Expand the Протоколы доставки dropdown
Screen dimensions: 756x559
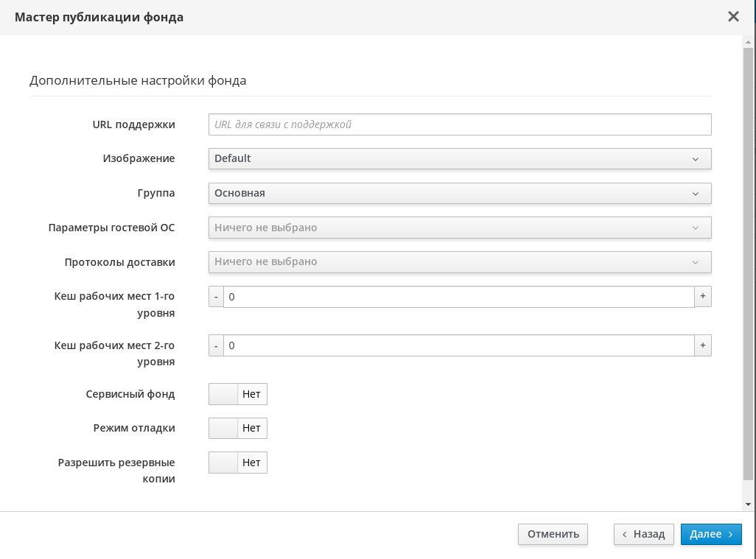(459, 261)
